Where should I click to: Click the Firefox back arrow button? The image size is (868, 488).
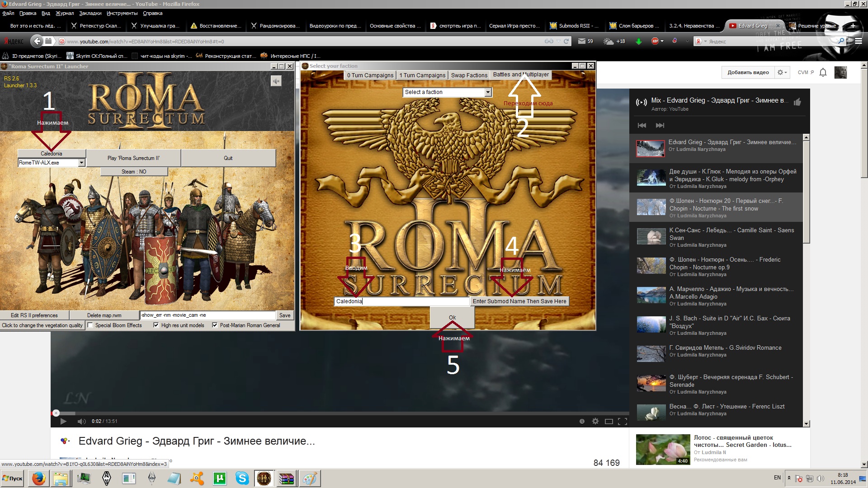[x=37, y=41]
